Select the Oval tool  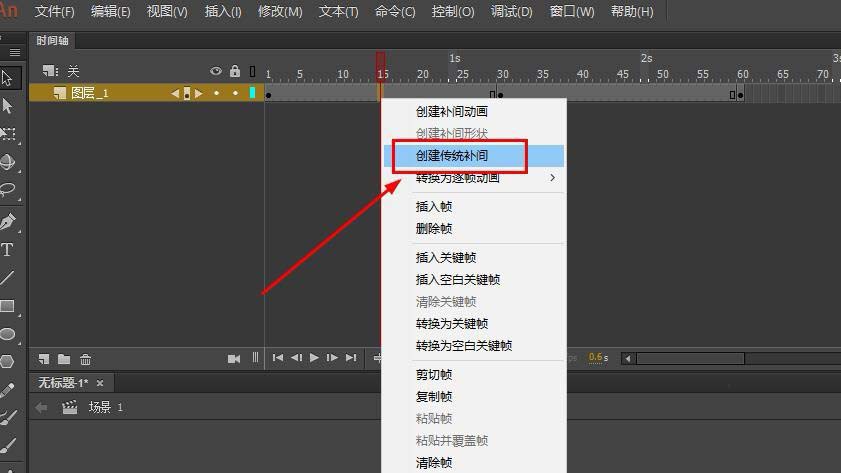pos(8,334)
